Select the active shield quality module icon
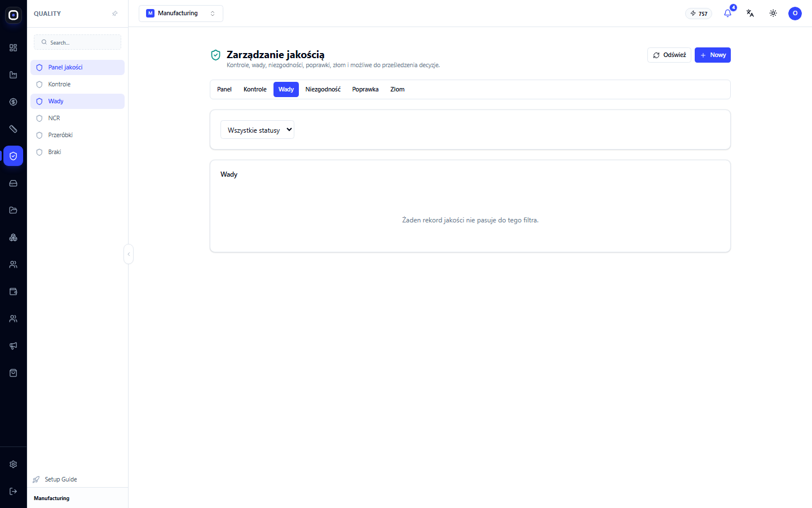Viewport: 812px width, 508px height. (x=14, y=156)
